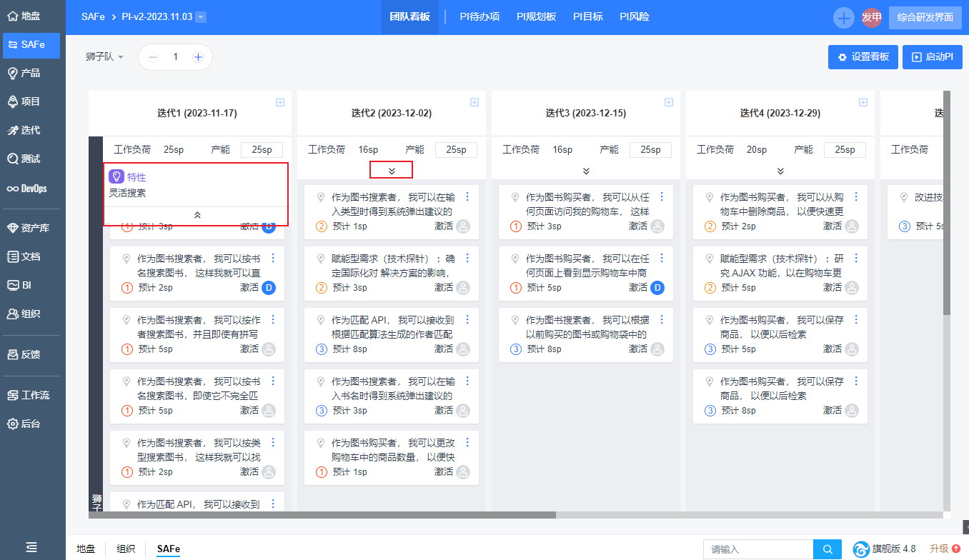Click the add icon on 迭代1 header
This screenshot has width=969, height=560.
tap(280, 102)
